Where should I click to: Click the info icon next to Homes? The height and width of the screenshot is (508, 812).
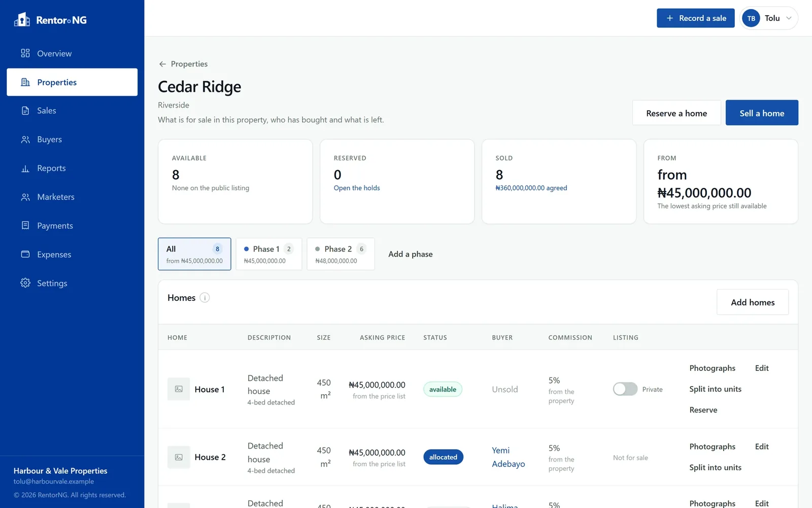[205, 298]
